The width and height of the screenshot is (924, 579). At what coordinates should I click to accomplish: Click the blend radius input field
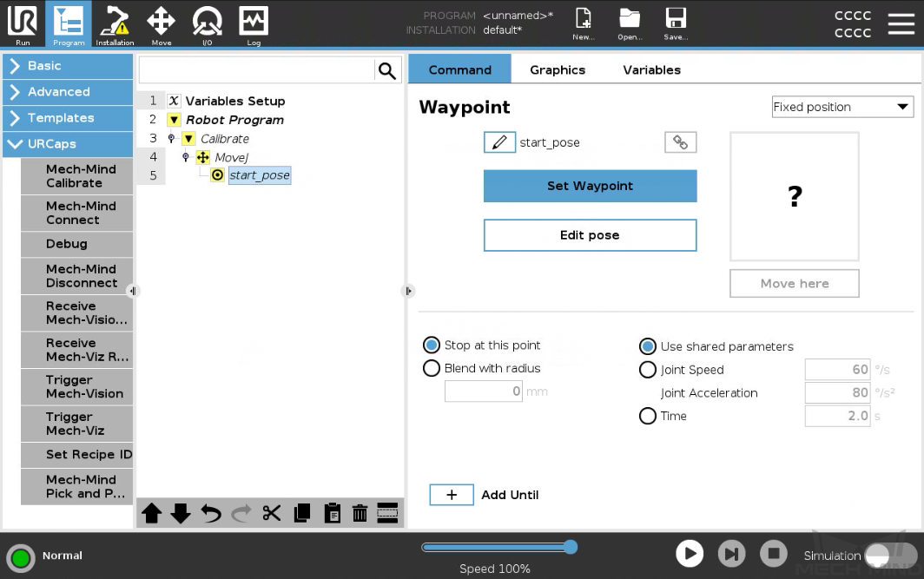click(484, 391)
